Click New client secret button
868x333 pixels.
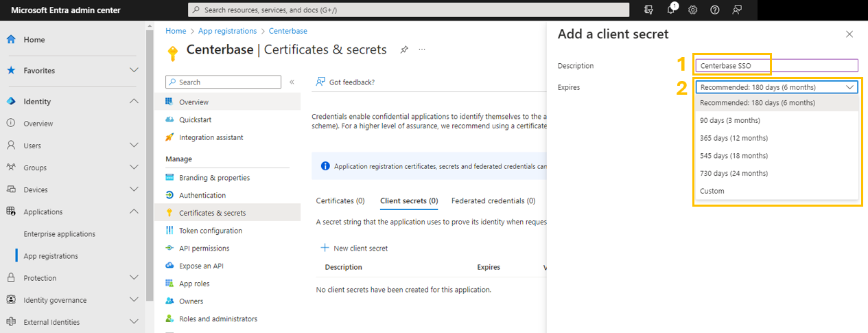(x=354, y=248)
